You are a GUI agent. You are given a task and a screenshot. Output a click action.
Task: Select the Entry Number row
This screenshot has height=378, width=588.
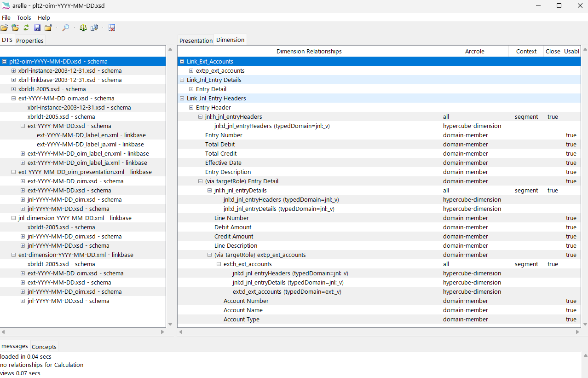[x=379, y=135]
